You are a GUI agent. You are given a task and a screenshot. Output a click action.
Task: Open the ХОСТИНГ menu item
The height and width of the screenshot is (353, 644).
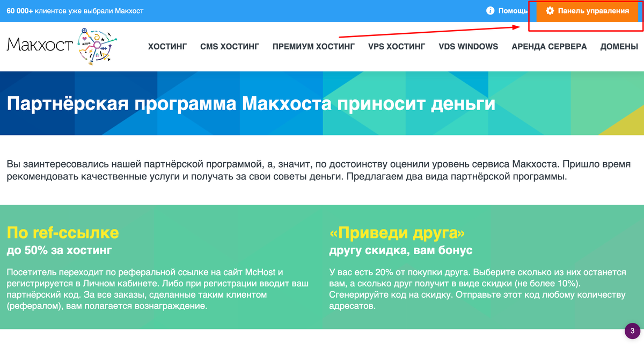167,47
